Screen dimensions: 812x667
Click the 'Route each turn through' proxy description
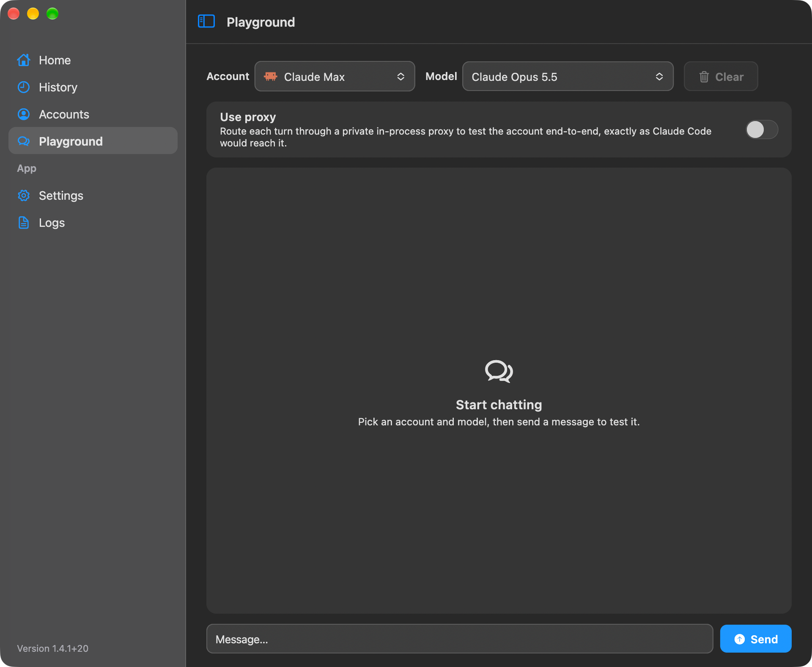click(466, 137)
